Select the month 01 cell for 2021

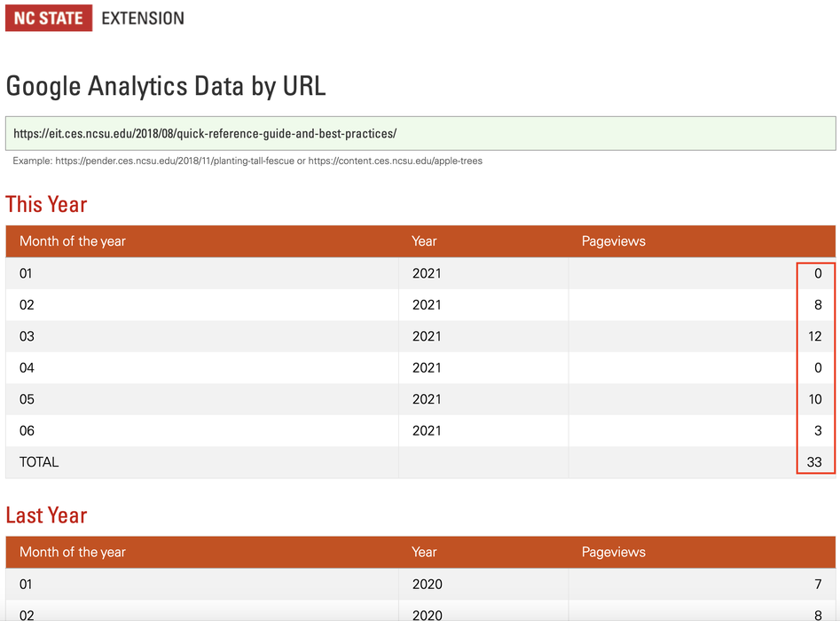point(26,273)
